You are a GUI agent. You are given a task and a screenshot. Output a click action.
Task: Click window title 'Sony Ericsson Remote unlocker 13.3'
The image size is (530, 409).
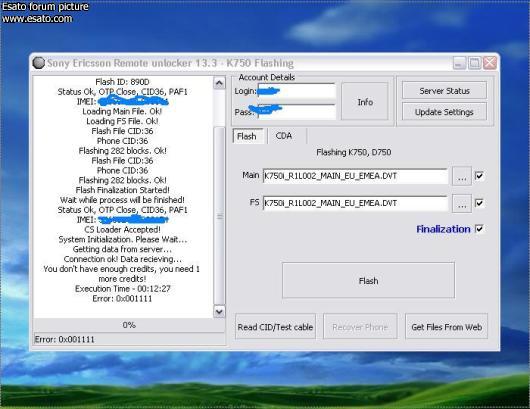click(x=132, y=63)
